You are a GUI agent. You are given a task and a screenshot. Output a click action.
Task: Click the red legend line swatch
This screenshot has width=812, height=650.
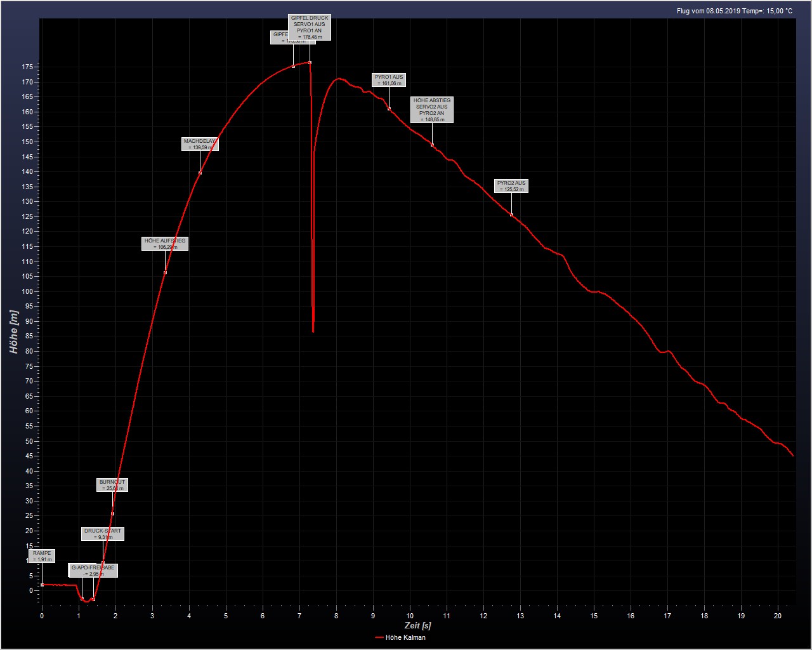(379, 637)
